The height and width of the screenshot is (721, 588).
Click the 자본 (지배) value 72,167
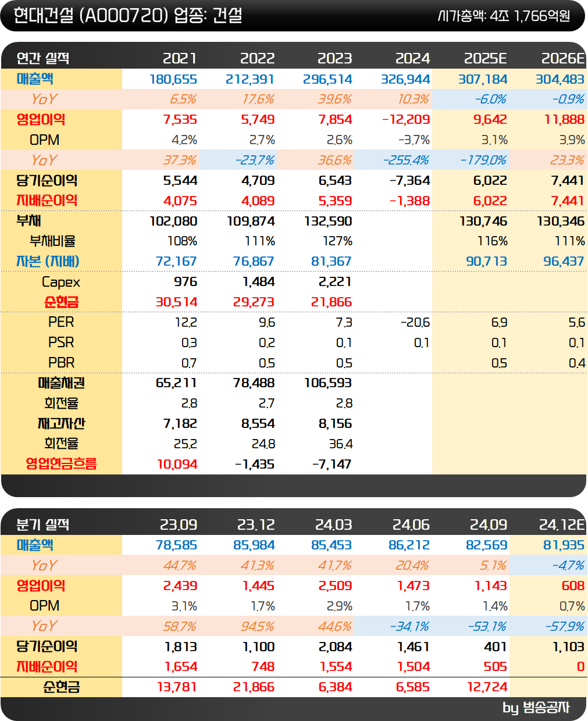(176, 262)
